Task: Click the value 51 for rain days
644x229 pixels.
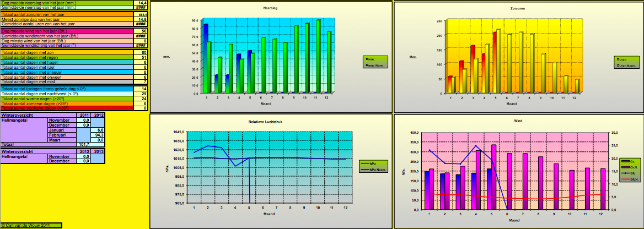Action: click(141, 57)
